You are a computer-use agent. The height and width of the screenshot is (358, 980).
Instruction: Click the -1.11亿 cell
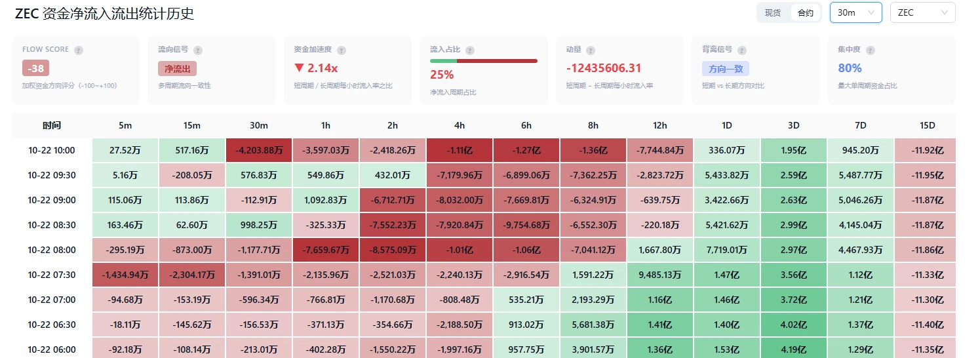(460, 150)
